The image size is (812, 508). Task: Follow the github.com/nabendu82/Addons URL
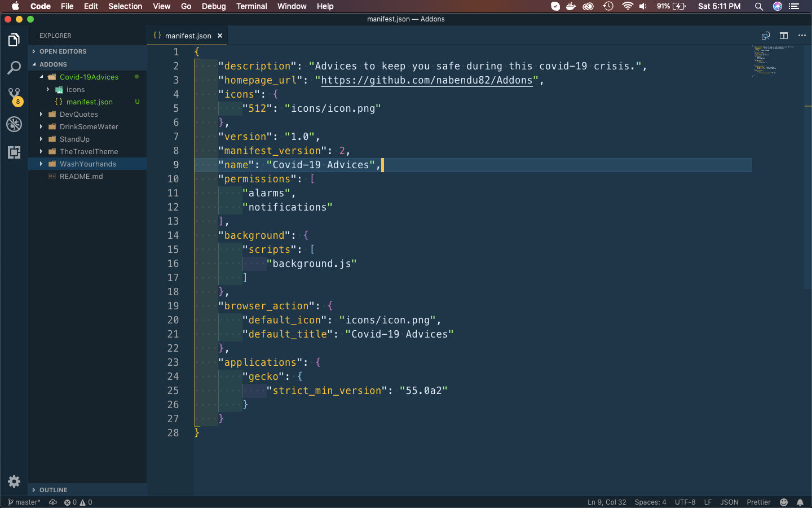427,80
